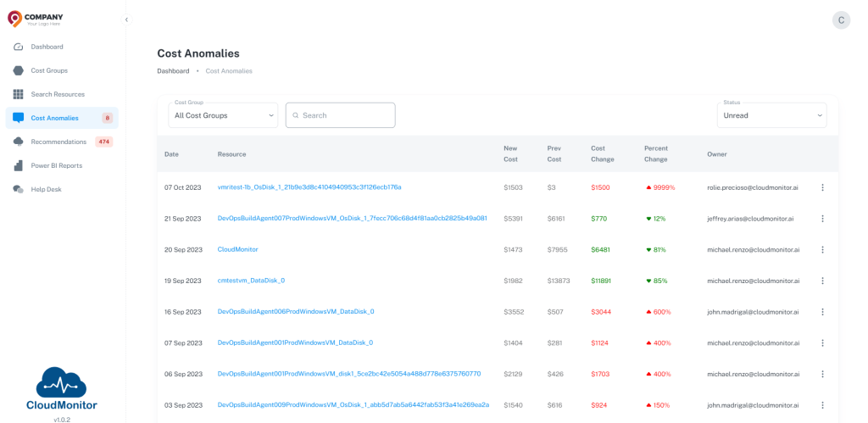This screenshot has height=423, width=868.
Task: Open the cmtestvm_DataDisk_0 resource link
Action: coord(251,280)
